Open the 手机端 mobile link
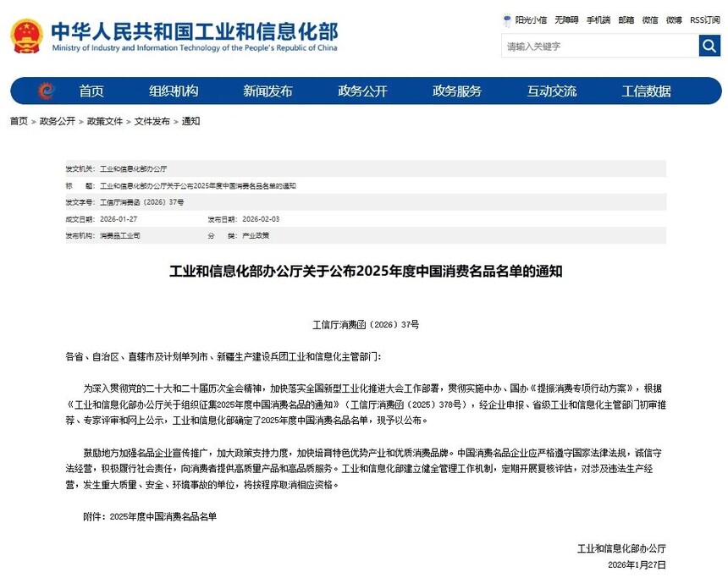 598,20
